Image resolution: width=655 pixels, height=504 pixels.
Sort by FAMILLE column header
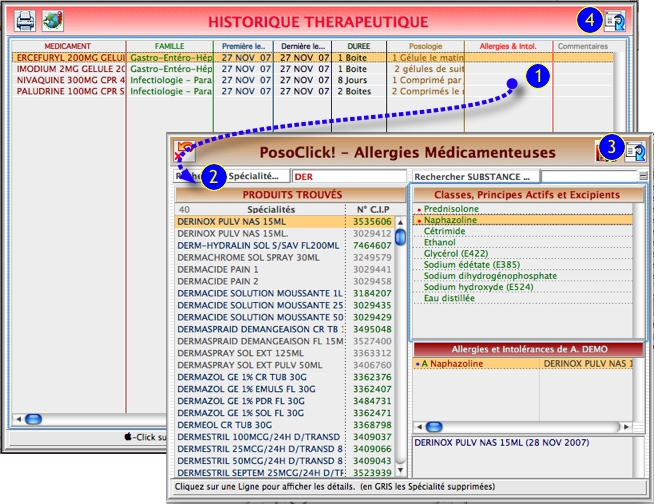(x=170, y=46)
